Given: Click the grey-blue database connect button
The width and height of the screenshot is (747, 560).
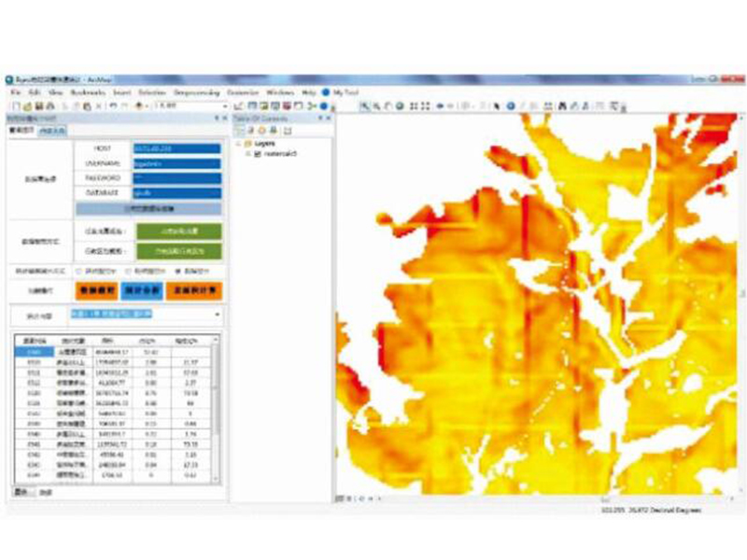Looking at the screenshot, I should [x=148, y=208].
